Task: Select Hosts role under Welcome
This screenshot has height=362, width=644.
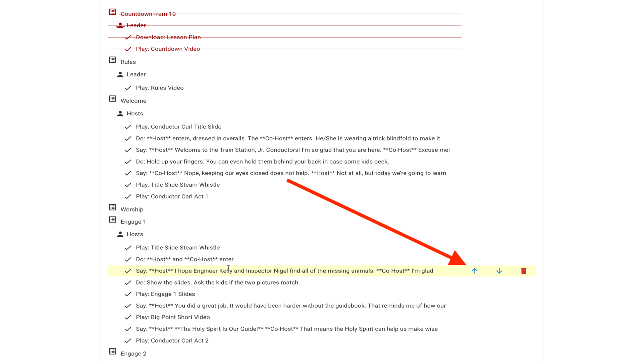Action: [135, 114]
